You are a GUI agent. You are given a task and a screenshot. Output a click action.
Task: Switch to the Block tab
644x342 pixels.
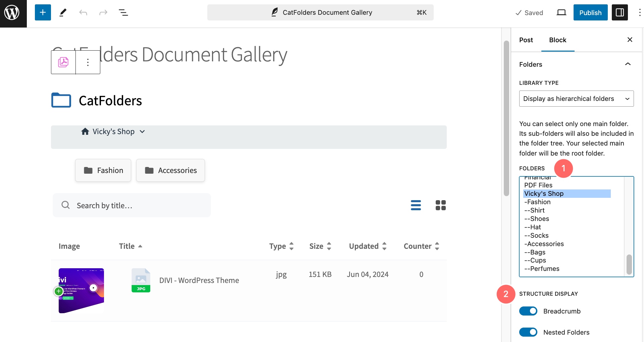pos(557,40)
